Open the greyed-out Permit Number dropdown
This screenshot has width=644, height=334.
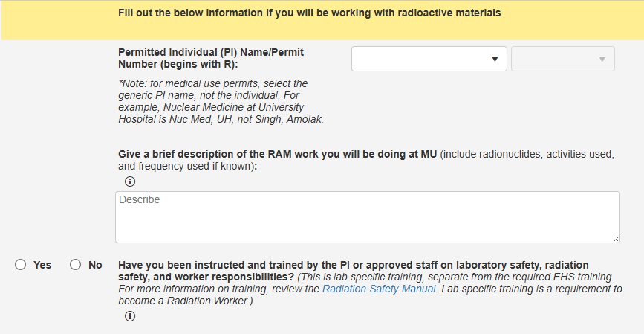click(562, 59)
